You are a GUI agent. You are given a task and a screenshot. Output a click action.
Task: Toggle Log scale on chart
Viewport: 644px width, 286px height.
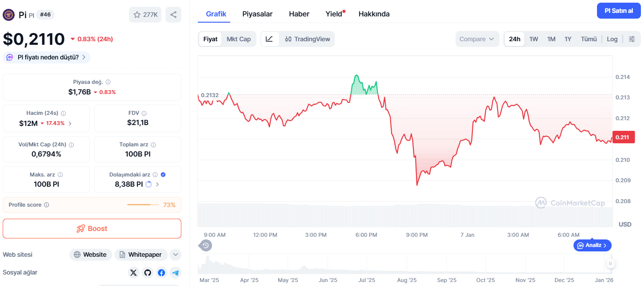coord(612,39)
